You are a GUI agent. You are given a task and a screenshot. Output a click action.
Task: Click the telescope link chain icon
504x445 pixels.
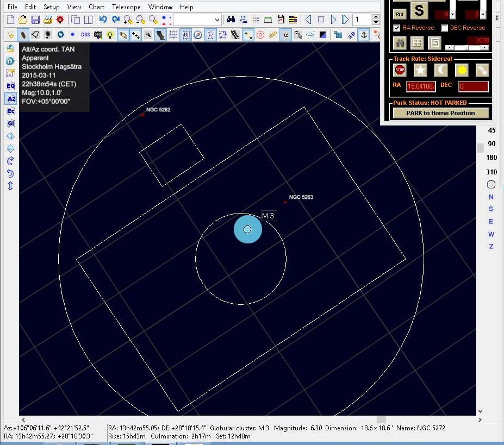351,35
